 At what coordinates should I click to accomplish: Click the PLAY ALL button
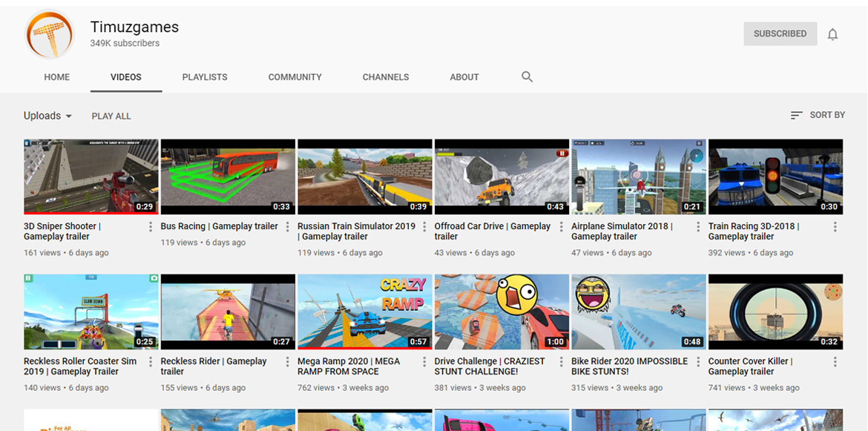[x=111, y=116]
